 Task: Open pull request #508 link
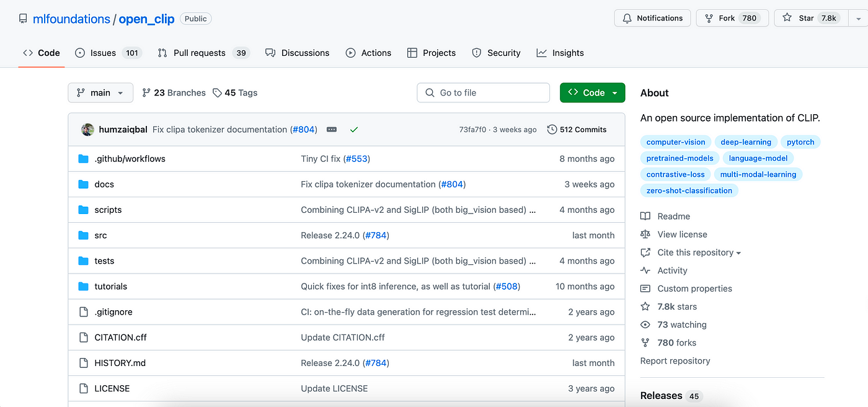pos(507,286)
